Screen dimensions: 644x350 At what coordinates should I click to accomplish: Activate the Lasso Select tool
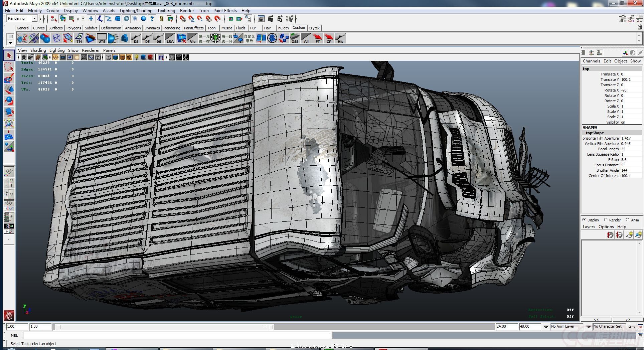pos(9,67)
